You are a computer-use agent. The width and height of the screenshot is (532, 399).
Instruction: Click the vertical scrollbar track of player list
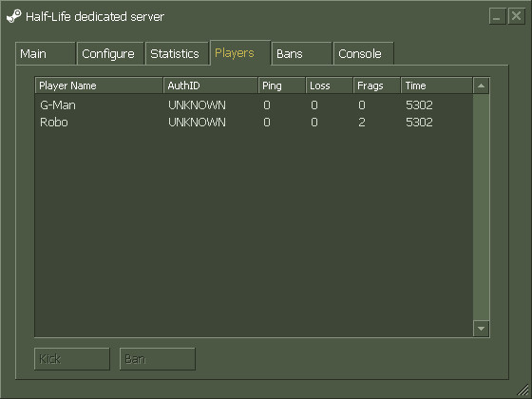481,207
